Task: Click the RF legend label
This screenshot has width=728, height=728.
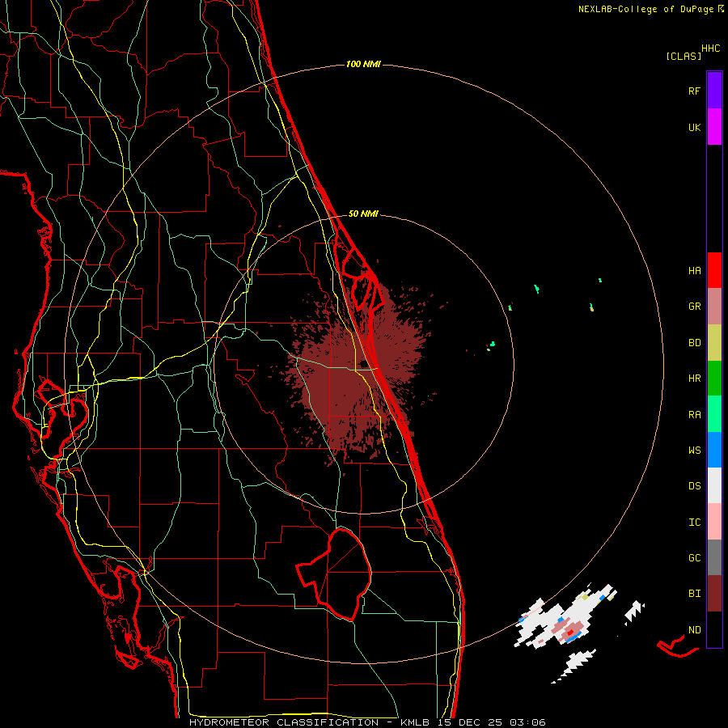Action: [694, 91]
